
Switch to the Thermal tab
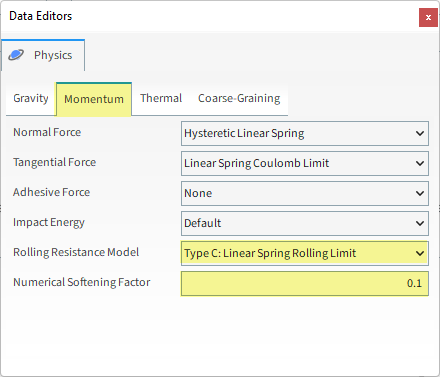tap(161, 98)
